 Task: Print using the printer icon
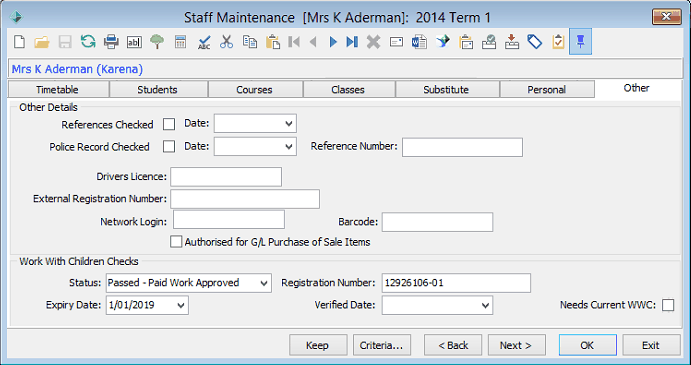click(111, 42)
